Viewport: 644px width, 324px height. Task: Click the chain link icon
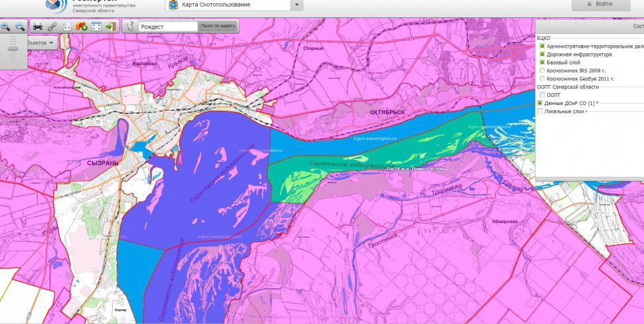(52, 27)
